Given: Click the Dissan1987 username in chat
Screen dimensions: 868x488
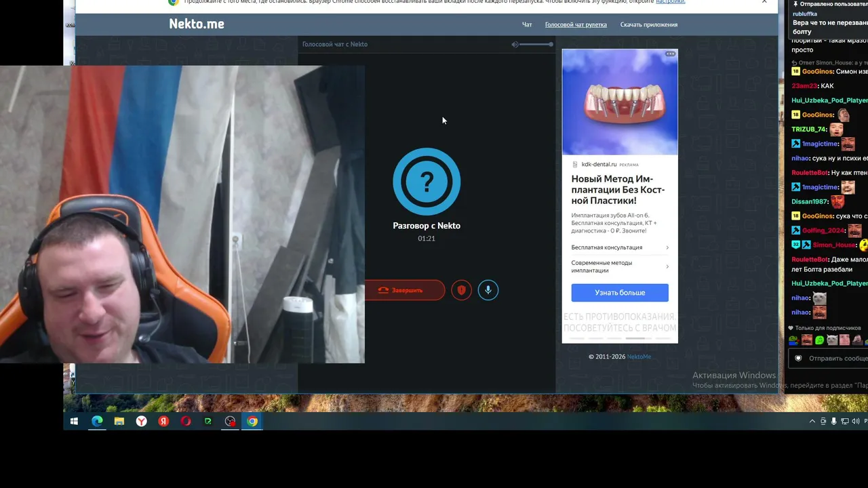Looking at the screenshot, I should (x=810, y=202).
